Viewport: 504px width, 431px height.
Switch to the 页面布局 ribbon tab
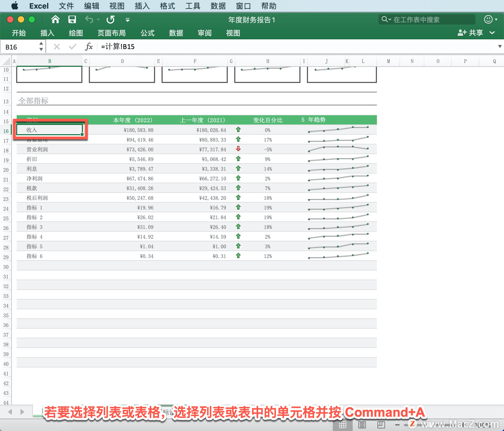click(x=111, y=33)
